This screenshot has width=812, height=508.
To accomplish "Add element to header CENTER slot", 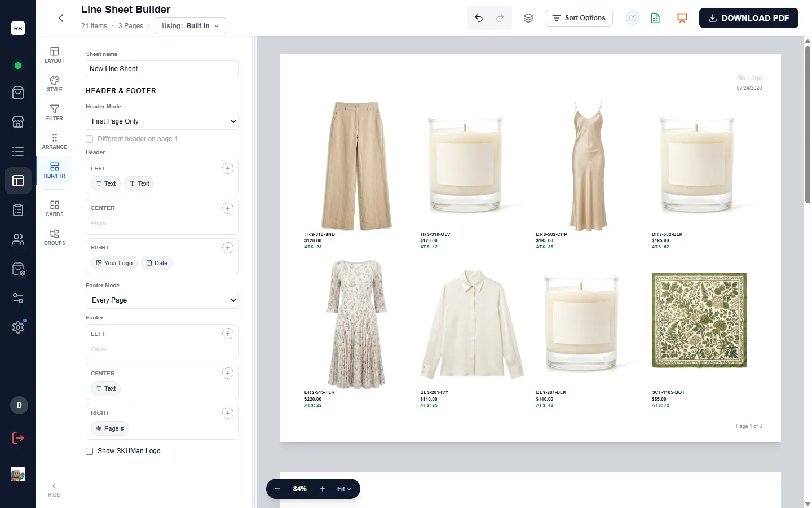I will [x=228, y=208].
